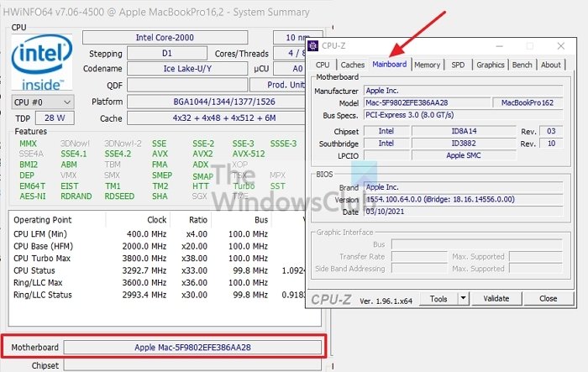Click the CPU-Z title bar app icon
The height and width of the screenshot is (372, 588).
pyautogui.click(x=312, y=46)
